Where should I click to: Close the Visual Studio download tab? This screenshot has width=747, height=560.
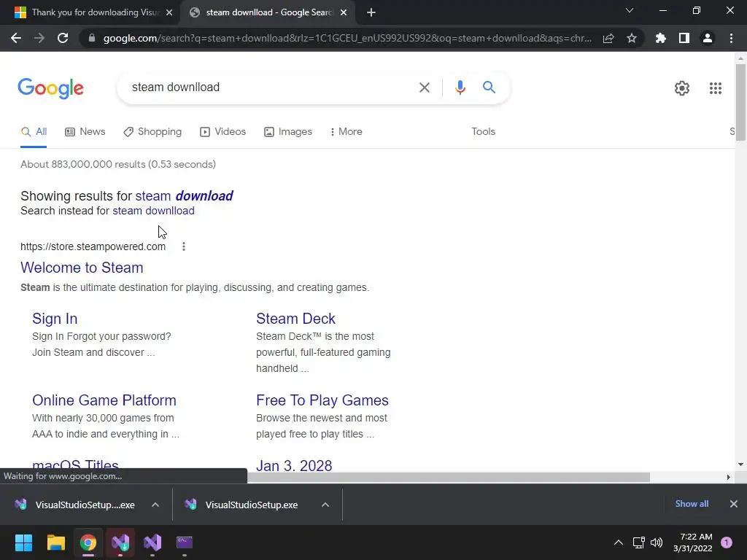pyautogui.click(x=169, y=13)
